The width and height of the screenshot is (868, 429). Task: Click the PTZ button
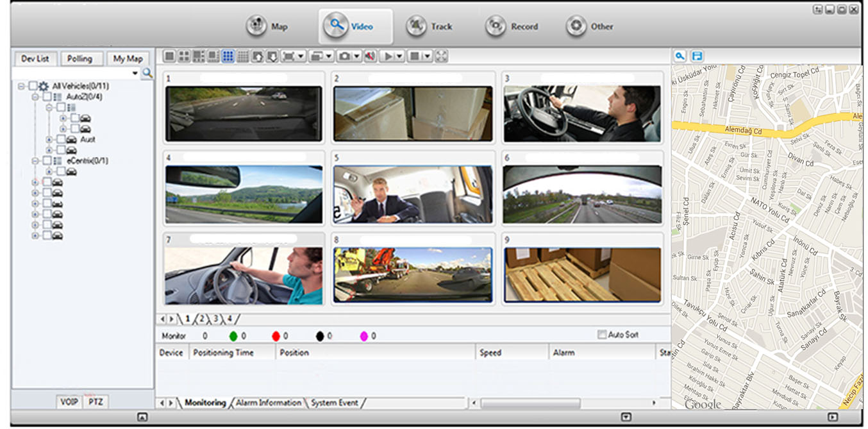[96, 402]
